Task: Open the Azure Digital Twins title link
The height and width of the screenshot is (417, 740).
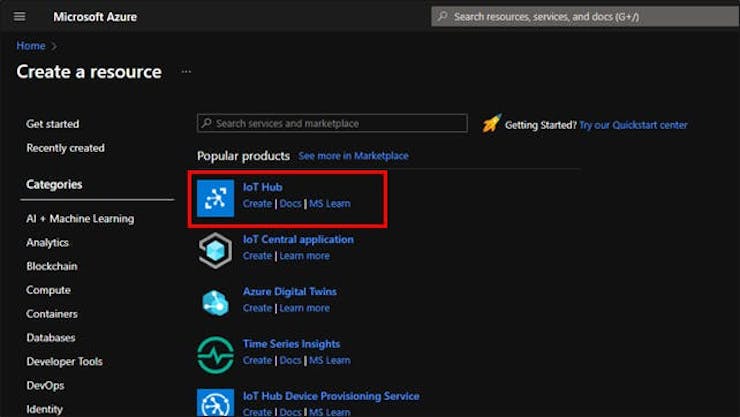Action: click(290, 292)
